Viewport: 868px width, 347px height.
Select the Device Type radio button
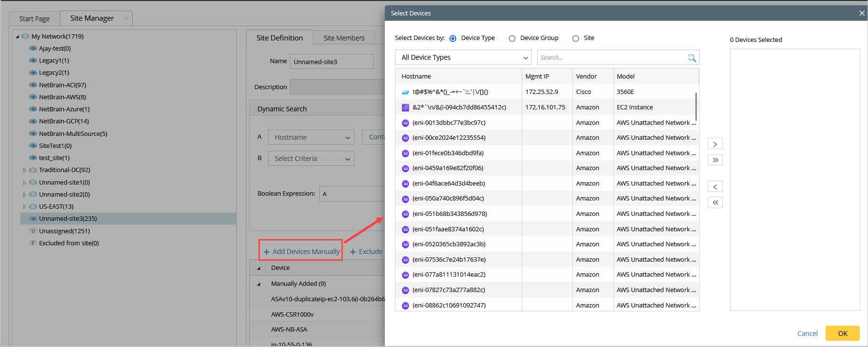[x=453, y=39]
